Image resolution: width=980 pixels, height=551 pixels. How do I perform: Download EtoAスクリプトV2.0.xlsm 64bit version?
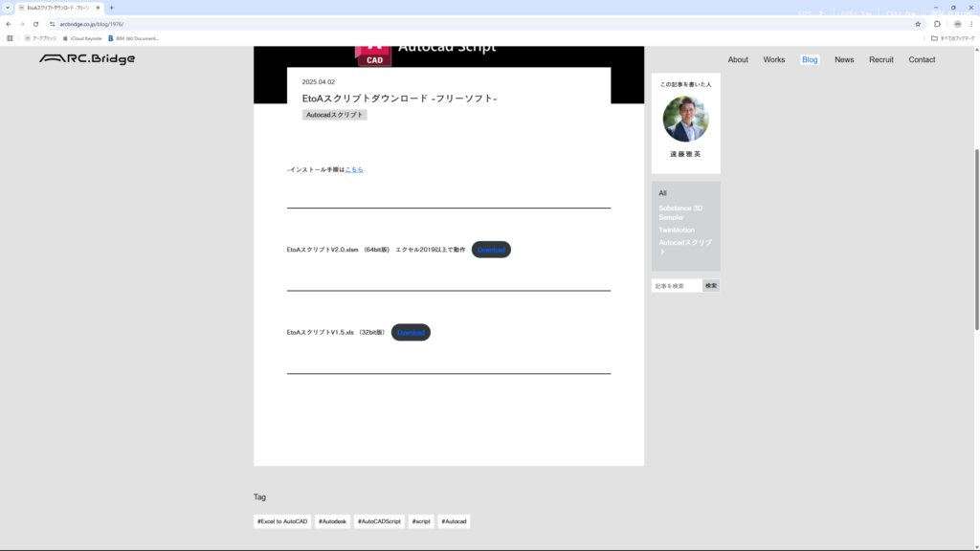(491, 250)
